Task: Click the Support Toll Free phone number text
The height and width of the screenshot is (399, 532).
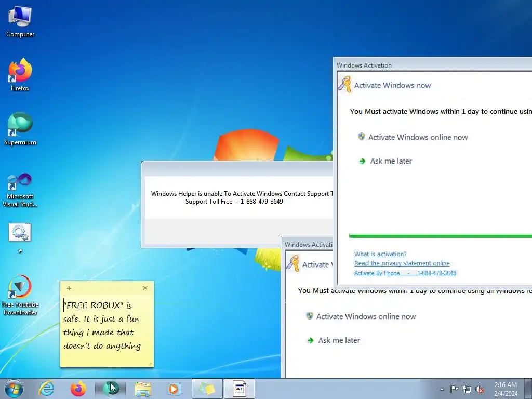Action: 234,202
